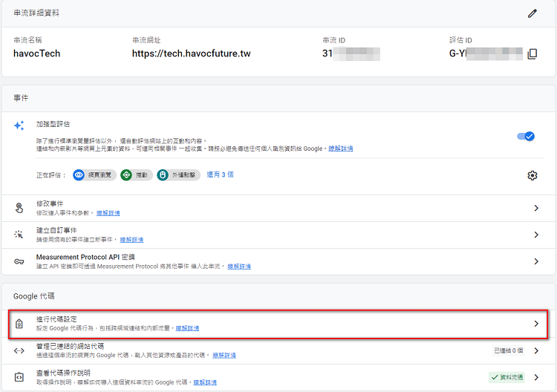The height and width of the screenshot is (392, 557).
Task: Toggle the 加強型評估 switch off
Action: (526, 137)
